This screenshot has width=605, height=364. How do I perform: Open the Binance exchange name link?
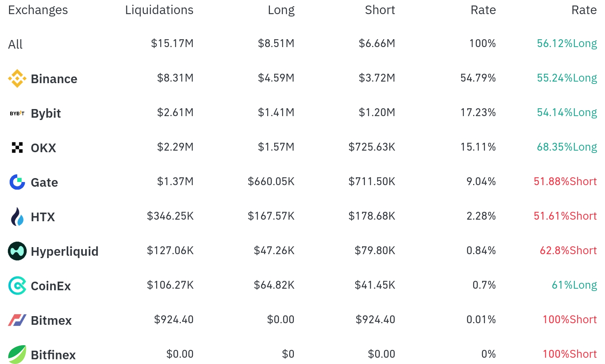54,79
